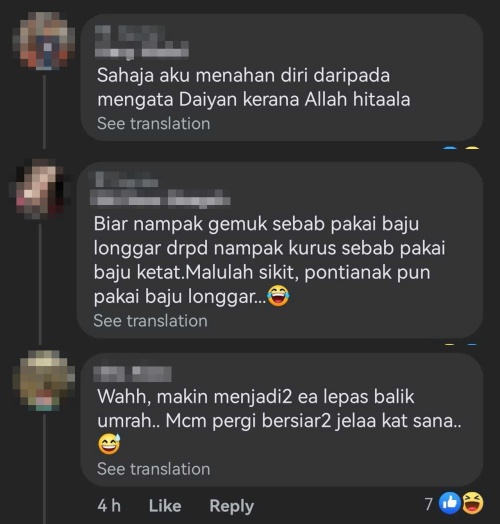Click the laughing Haha reaction icon
The height and width of the screenshot is (524, 500).
[473, 503]
